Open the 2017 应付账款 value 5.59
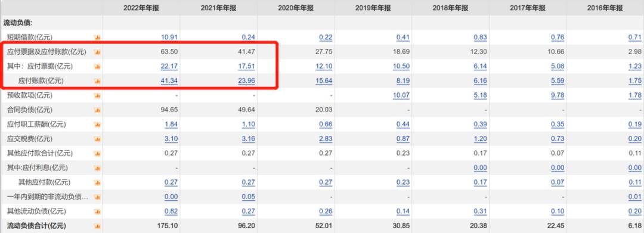 [558, 81]
